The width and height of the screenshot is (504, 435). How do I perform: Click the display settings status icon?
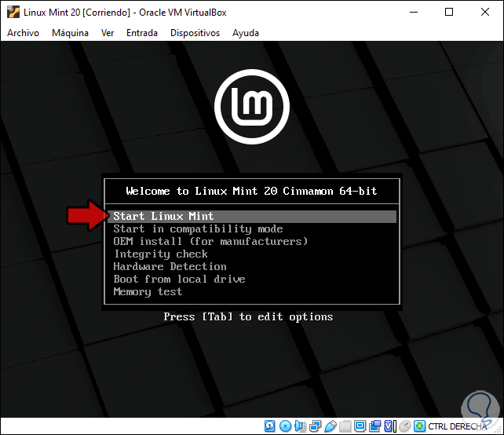click(360, 426)
